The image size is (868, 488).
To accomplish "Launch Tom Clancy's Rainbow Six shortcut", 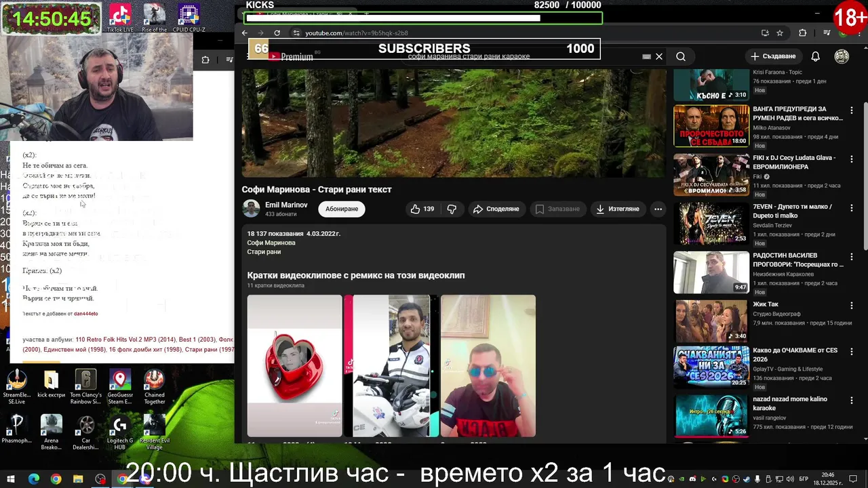I will click(x=85, y=388).
